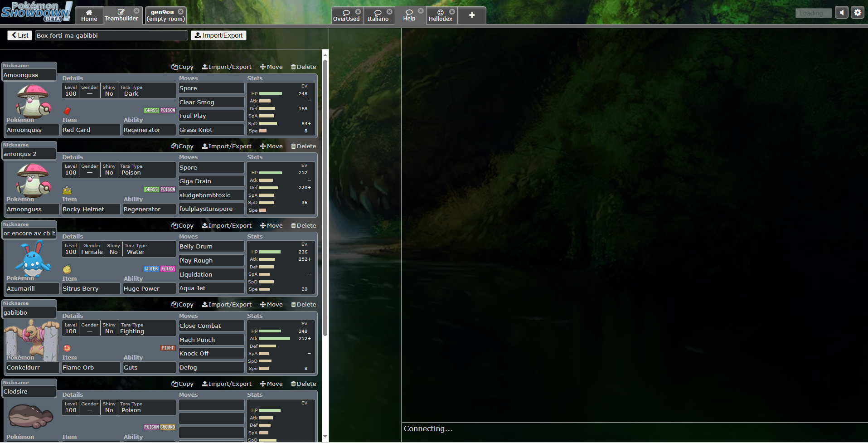Image resolution: width=868 pixels, height=443 pixels.
Task: Move the amongus 2 set
Action: click(x=272, y=146)
